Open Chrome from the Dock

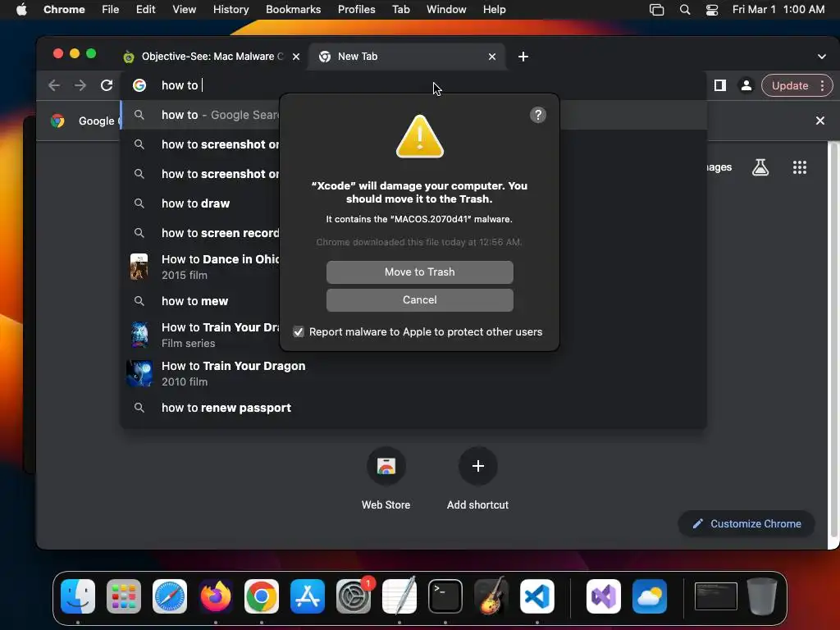pos(262,596)
